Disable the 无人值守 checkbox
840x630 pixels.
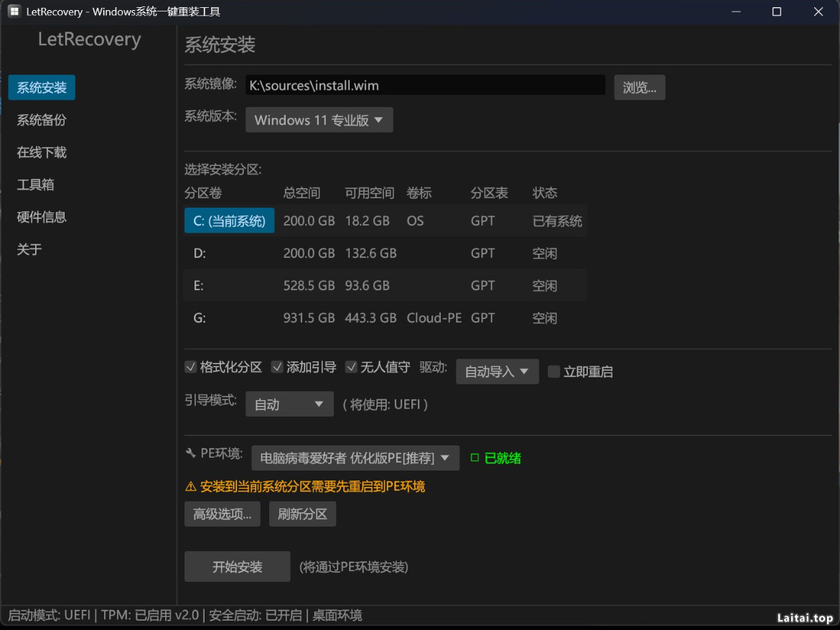pos(351,367)
